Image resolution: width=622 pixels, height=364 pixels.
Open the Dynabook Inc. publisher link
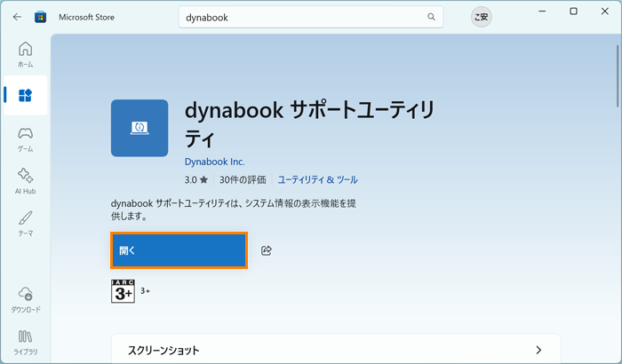pos(214,162)
